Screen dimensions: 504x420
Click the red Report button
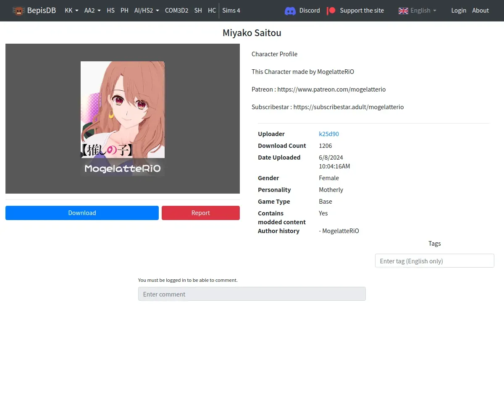201,213
